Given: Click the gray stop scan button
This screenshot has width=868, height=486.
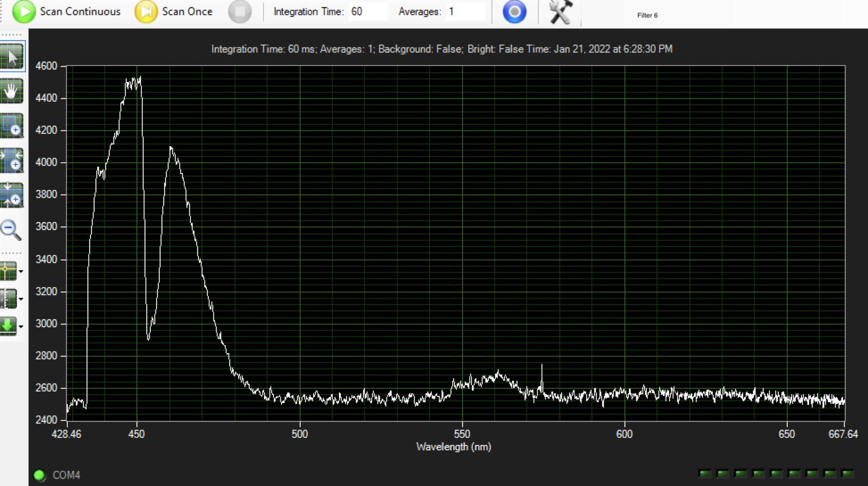Looking at the screenshot, I should click(x=240, y=11).
